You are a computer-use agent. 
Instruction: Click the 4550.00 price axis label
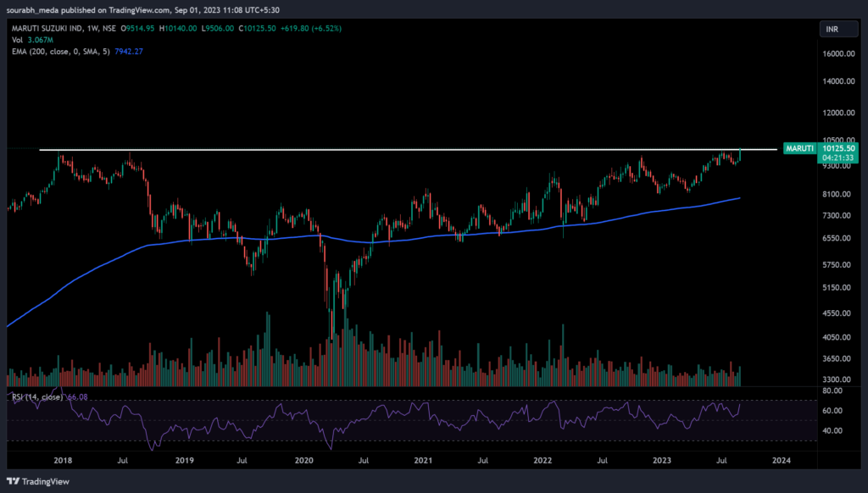click(837, 313)
